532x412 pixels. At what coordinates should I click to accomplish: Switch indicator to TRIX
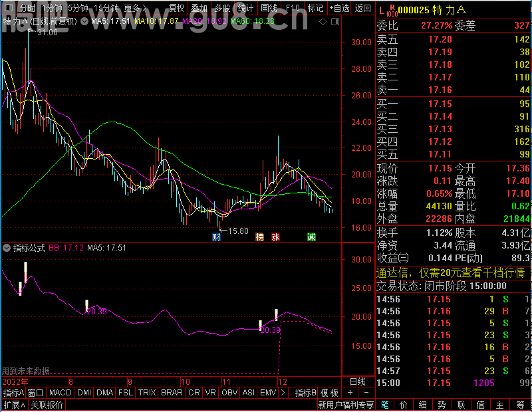click(x=147, y=393)
